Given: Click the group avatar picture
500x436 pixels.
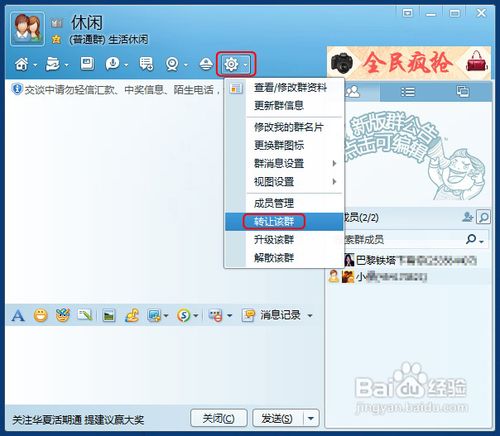Looking at the screenshot, I should (27, 28).
